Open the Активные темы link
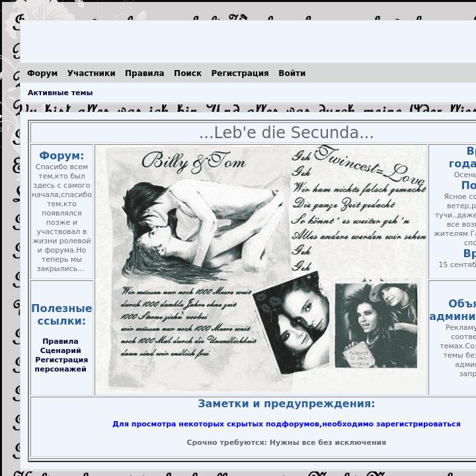476x476 pixels. click(x=60, y=93)
